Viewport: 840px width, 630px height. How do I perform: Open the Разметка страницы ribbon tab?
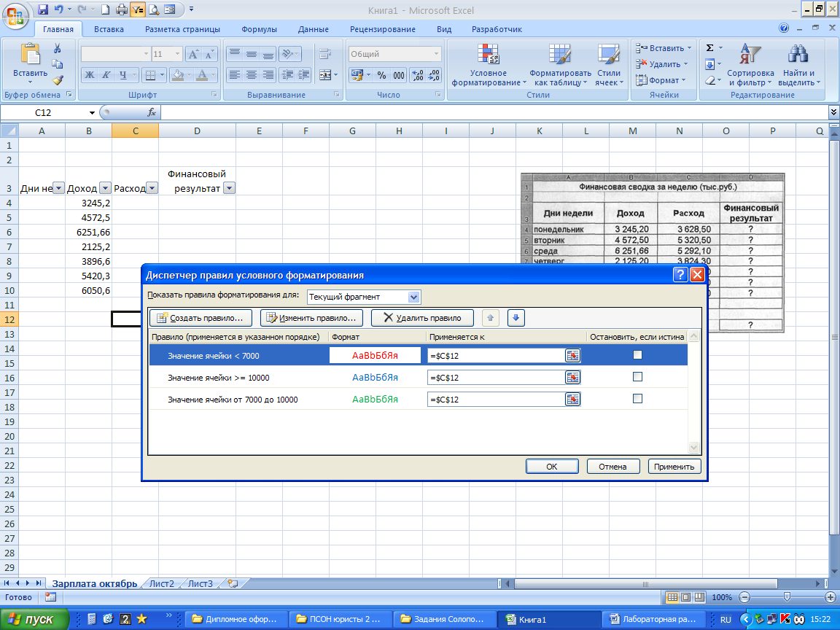click(182, 29)
